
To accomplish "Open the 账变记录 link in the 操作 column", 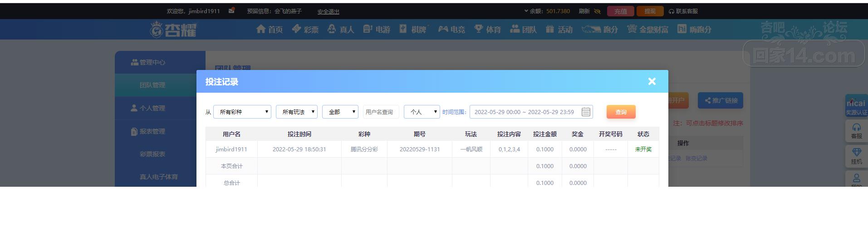I will tap(696, 158).
